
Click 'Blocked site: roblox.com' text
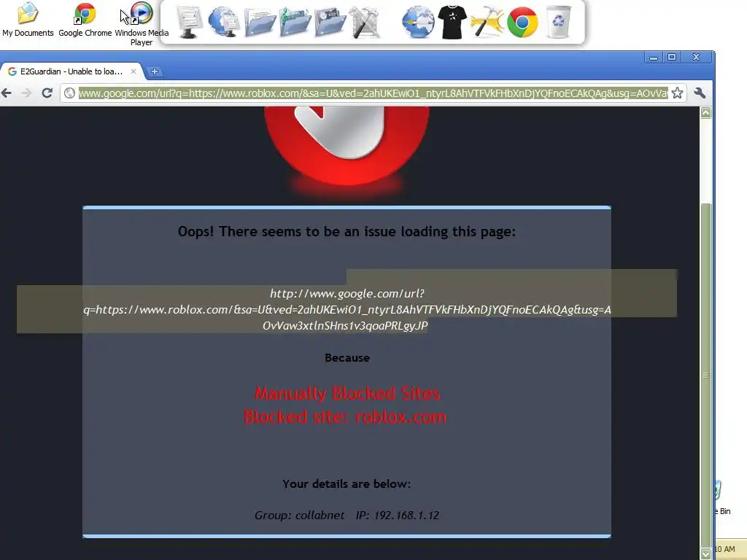345,416
